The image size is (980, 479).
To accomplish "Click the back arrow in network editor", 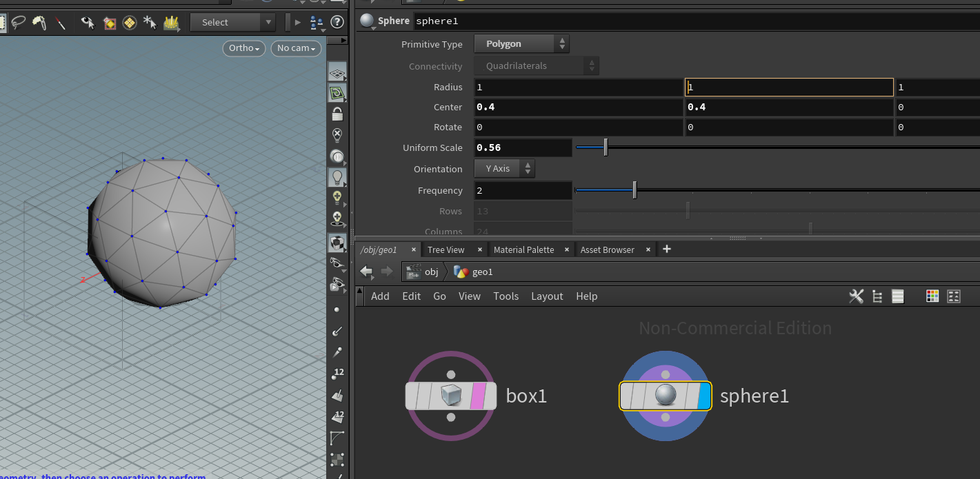I will tap(367, 272).
